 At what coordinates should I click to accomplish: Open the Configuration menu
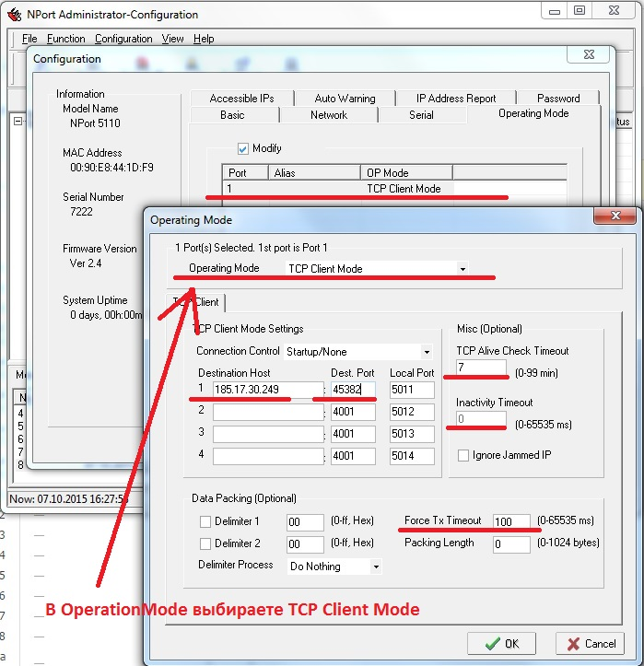click(123, 39)
